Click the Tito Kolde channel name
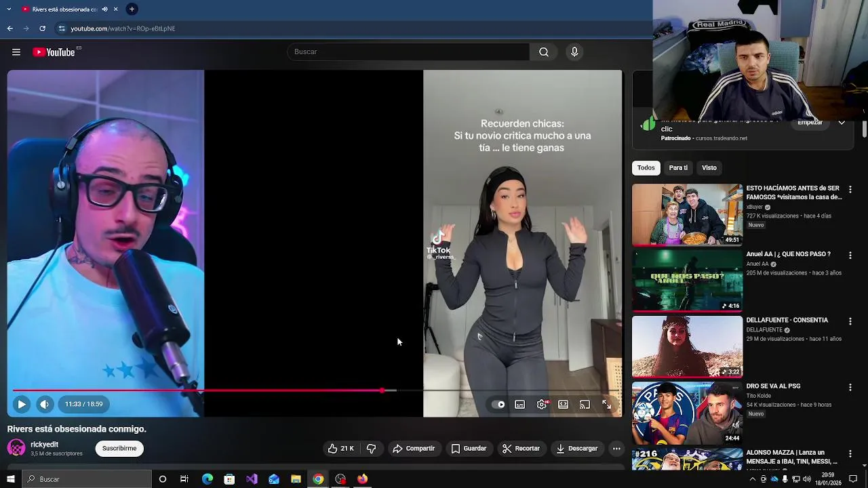Screen dimensions: 868x488 coord(759,396)
